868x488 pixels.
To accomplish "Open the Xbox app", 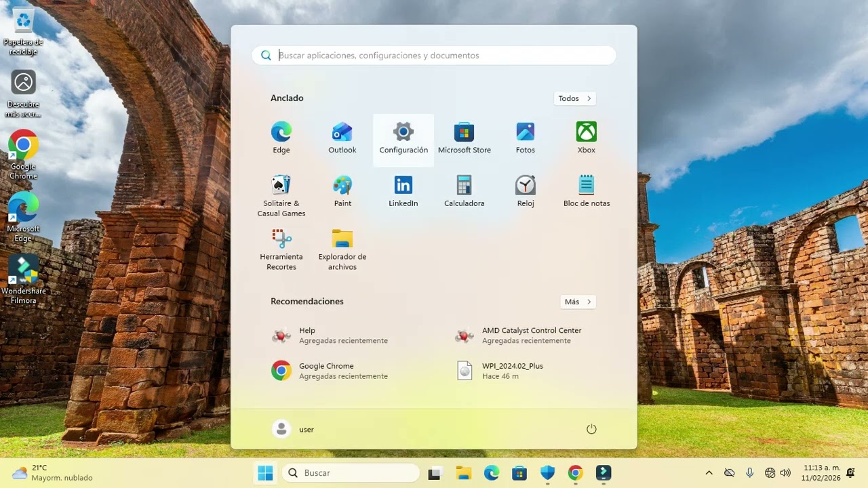I will tap(587, 139).
